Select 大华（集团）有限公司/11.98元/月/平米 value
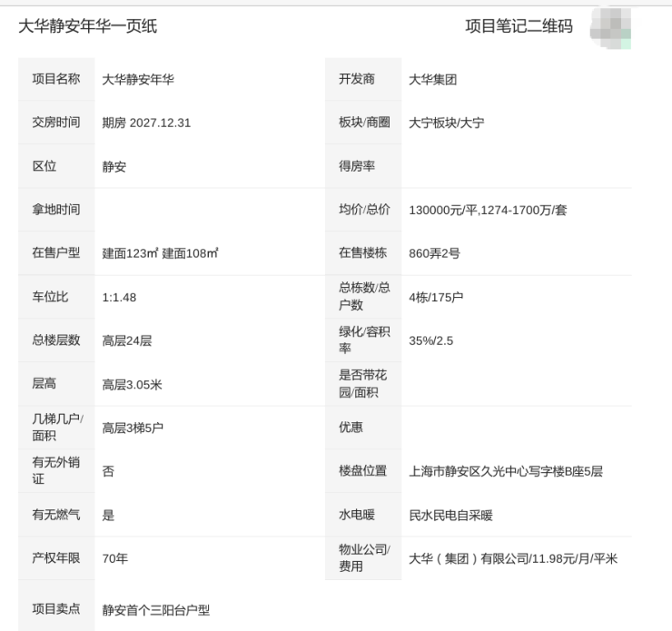Screen dimensions: 672x631 (x=513, y=558)
